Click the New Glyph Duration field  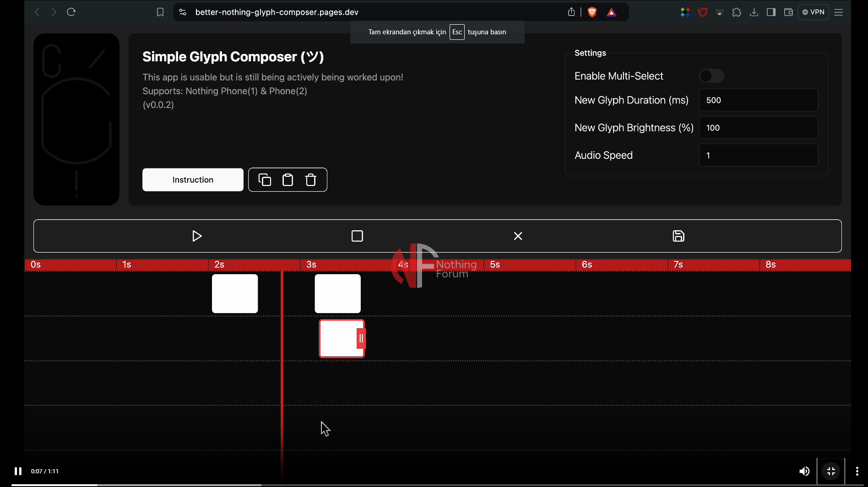(758, 100)
